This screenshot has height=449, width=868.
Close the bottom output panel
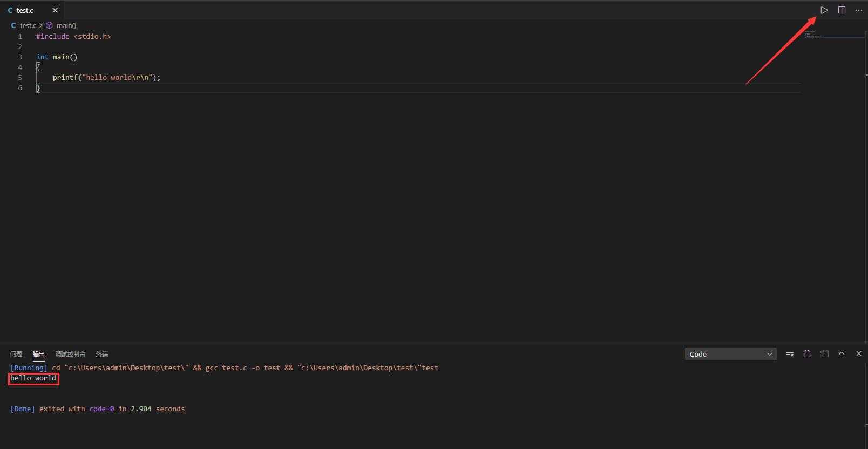coord(859,354)
